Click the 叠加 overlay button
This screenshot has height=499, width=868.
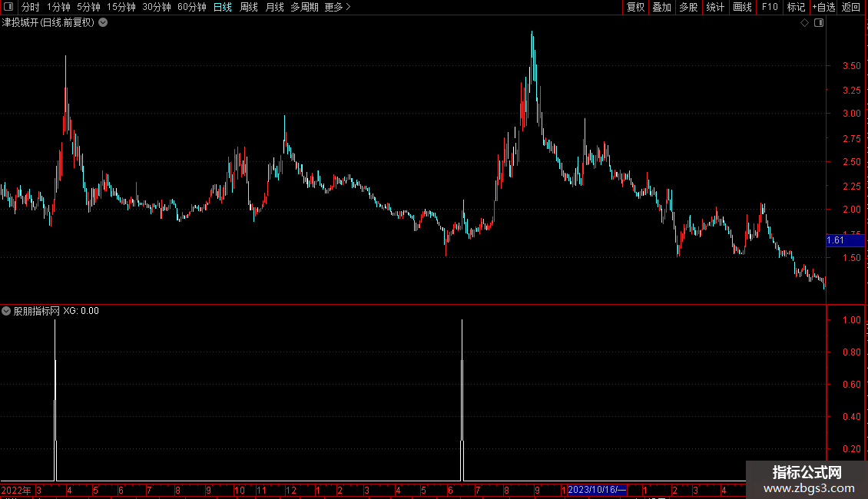point(661,7)
